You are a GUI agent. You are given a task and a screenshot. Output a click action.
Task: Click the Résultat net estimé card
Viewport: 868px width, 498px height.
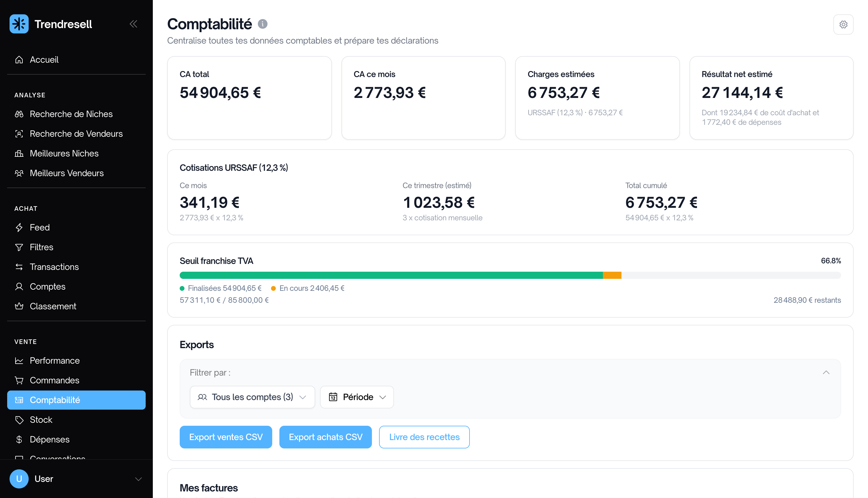(771, 98)
